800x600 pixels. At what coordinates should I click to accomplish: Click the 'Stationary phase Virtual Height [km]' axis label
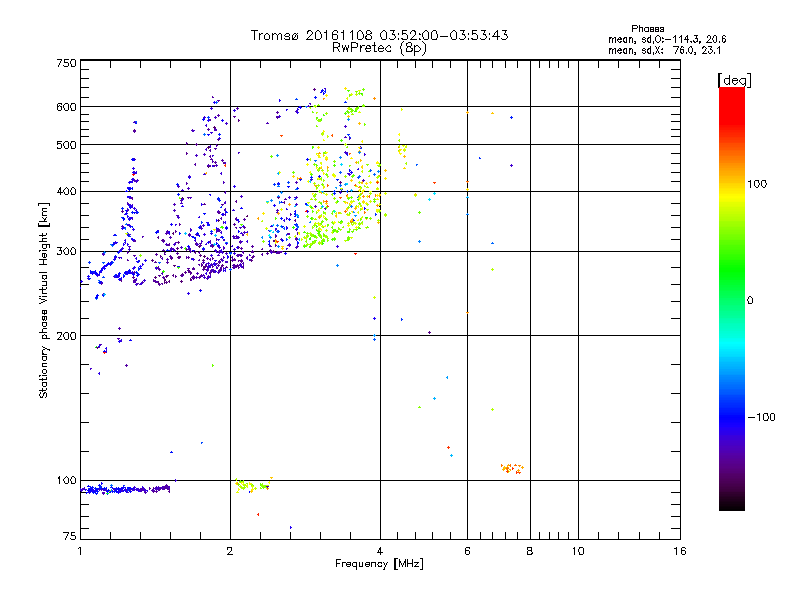pos(44,300)
